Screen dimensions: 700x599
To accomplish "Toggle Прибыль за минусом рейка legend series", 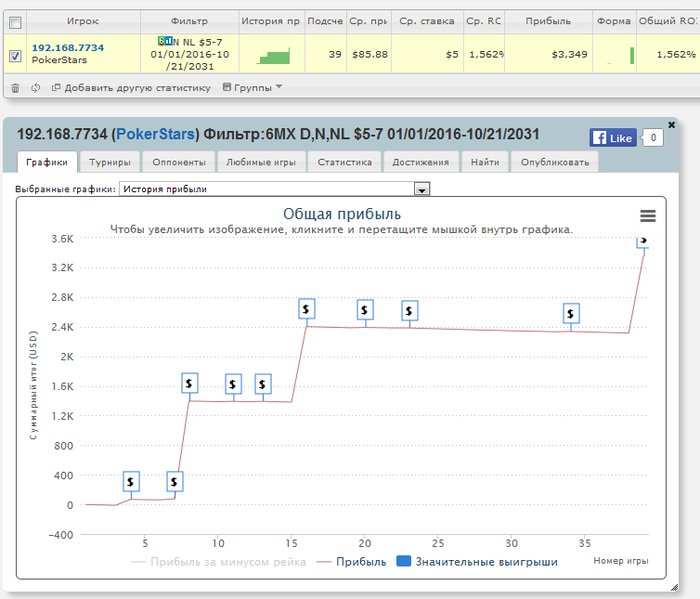I will pos(219,562).
